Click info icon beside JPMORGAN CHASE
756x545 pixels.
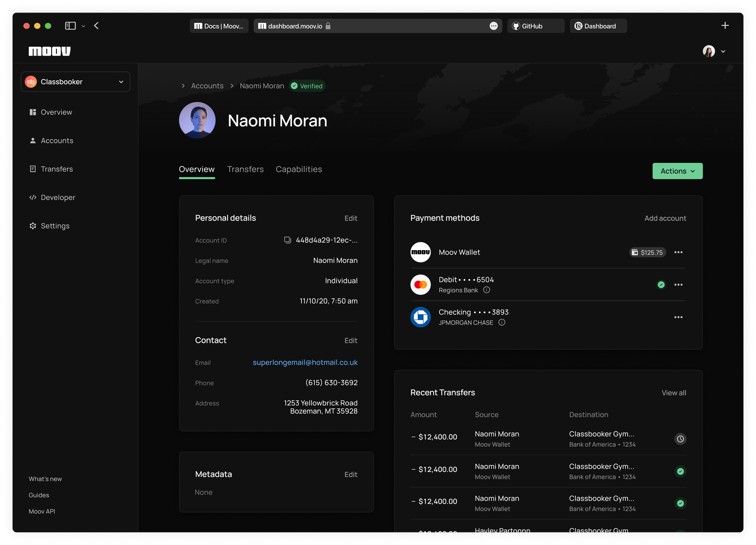tap(502, 322)
